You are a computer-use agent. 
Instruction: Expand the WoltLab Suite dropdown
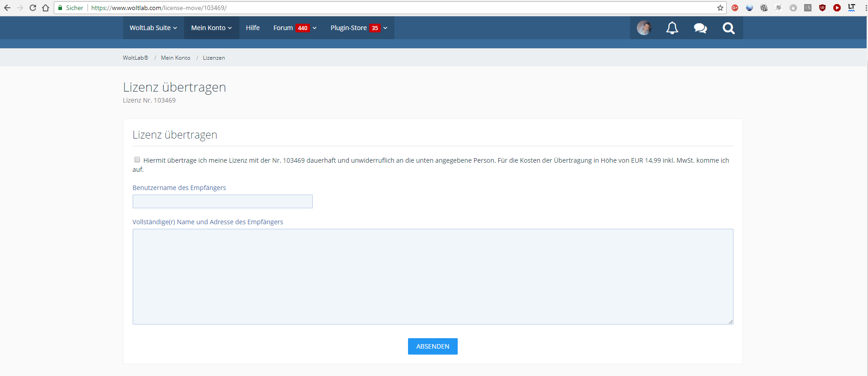(153, 28)
